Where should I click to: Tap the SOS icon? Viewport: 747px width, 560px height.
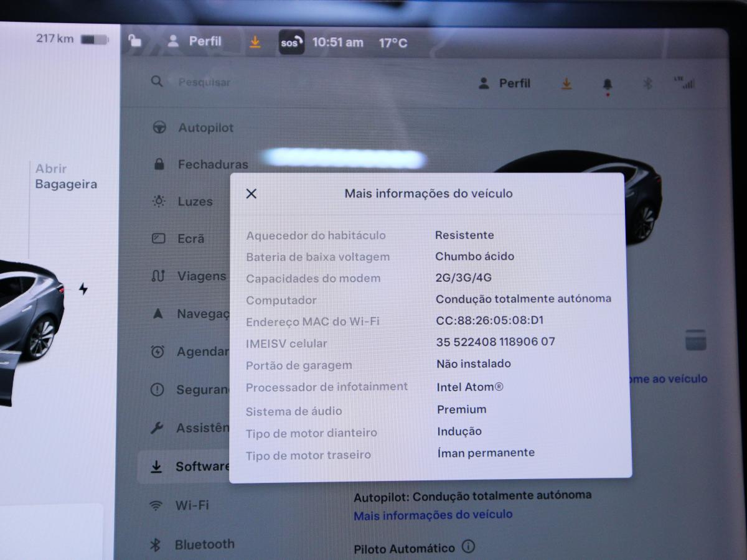pos(291,42)
